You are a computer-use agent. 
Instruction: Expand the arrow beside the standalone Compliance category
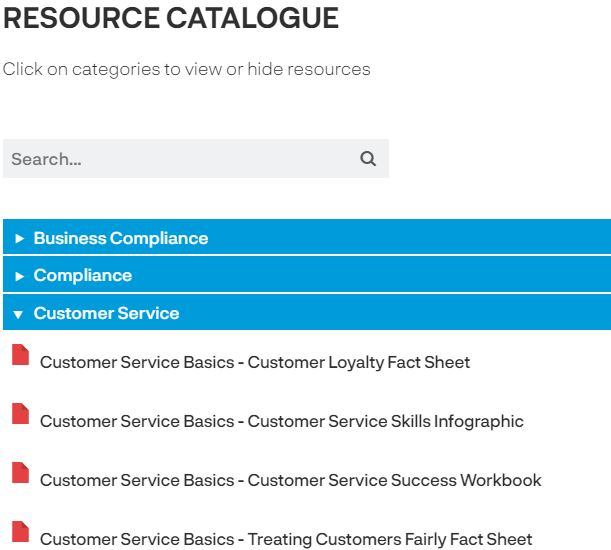click(19, 276)
